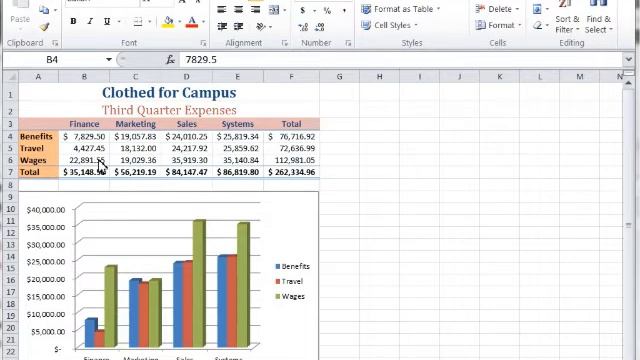Screen dimensions: 640x360
Task: Click the Paste button
Action: pyautogui.click(x=20, y=19)
